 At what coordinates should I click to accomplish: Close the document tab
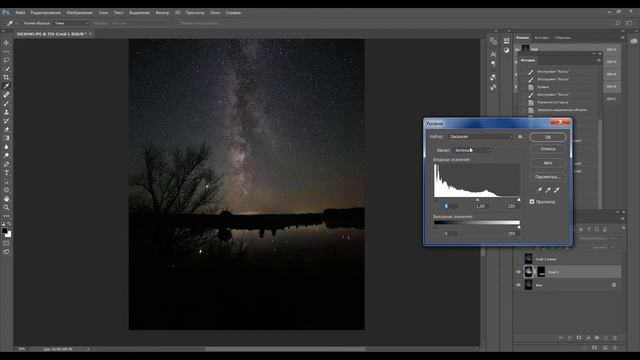(x=90, y=34)
